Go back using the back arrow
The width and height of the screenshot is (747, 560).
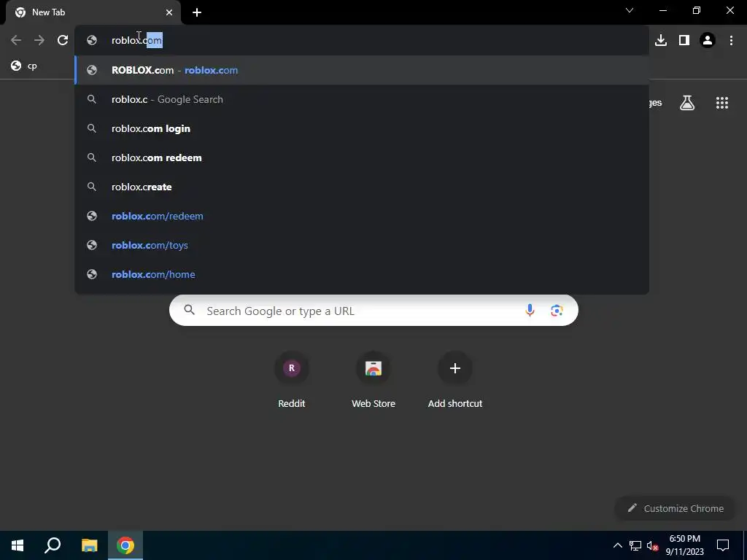[16, 41]
